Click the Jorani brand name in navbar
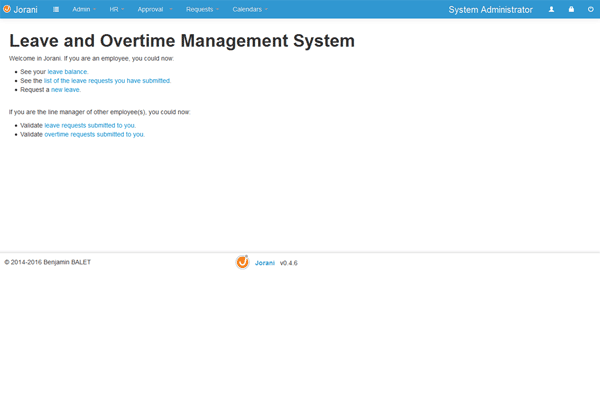The width and height of the screenshot is (600, 400). 25,9
